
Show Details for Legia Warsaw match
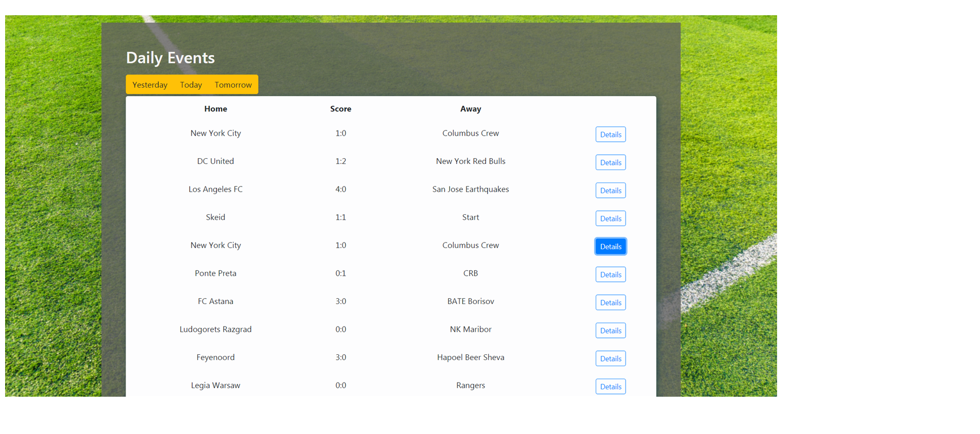pyautogui.click(x=610, y=387)
